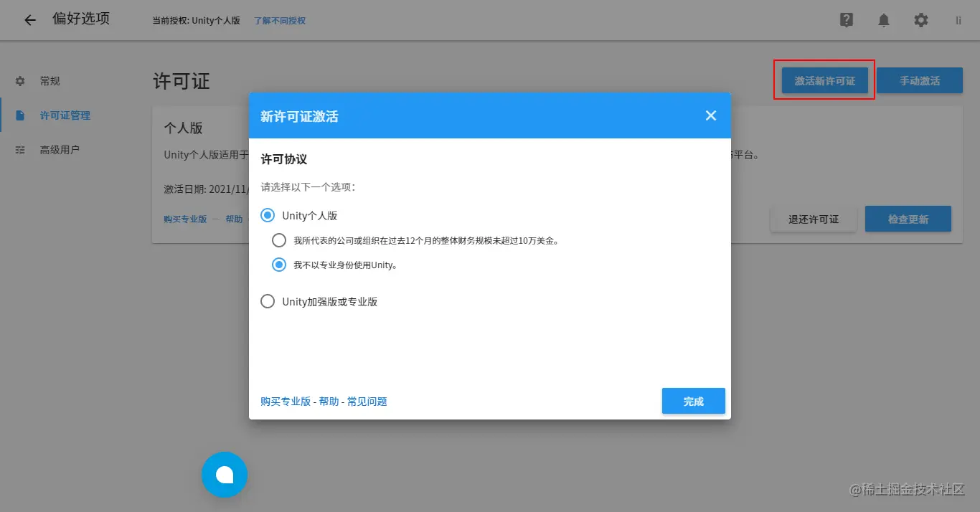Screen dimensions: 980x512
Task: Click the 当前授权: Unity个人版 text
Action: pos(197,21)
